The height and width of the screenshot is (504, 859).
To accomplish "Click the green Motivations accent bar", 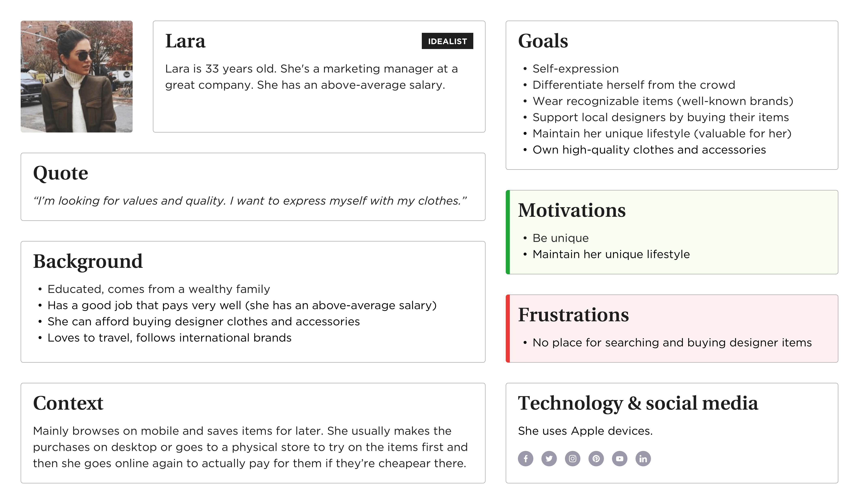I will click(508, 232).
